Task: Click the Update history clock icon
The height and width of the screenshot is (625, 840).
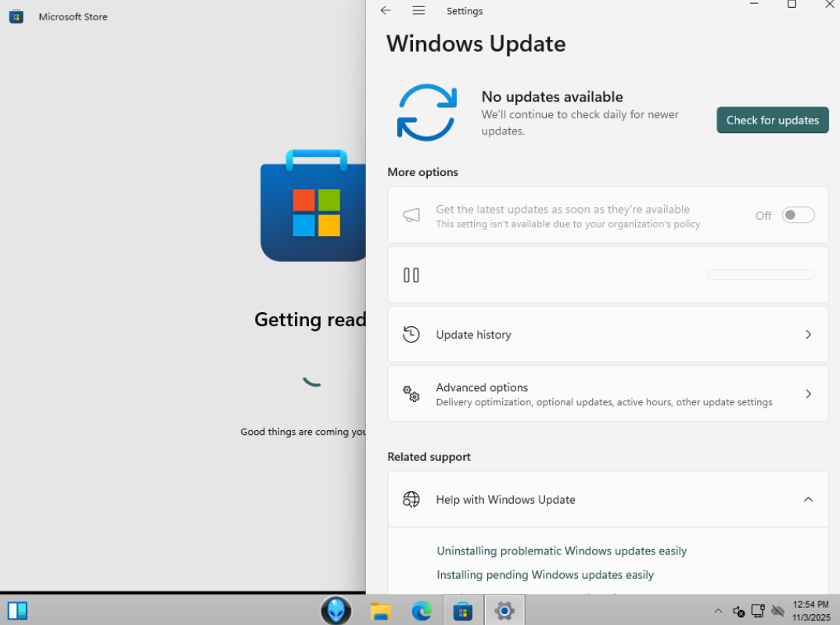Action: 411,335
